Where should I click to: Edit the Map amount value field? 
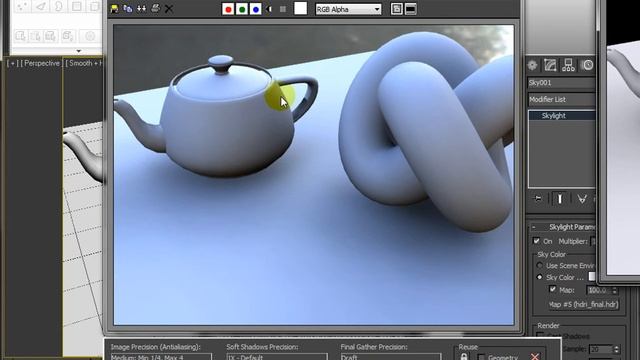(598, 290)
